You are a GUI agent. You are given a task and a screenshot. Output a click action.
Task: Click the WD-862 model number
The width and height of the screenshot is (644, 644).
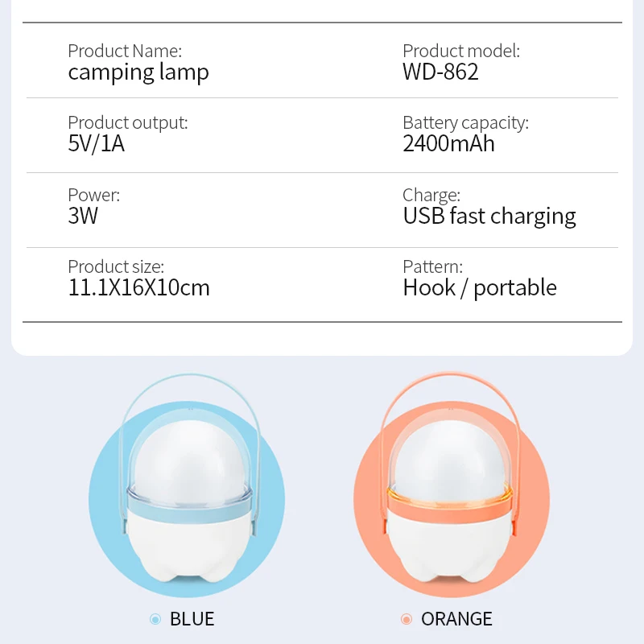pyautogui.click(x=440, y=72)
